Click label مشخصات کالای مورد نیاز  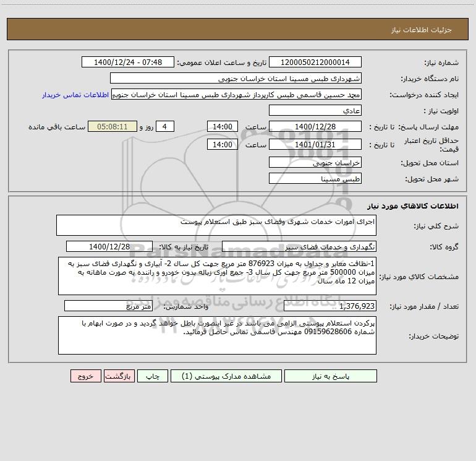419,277
